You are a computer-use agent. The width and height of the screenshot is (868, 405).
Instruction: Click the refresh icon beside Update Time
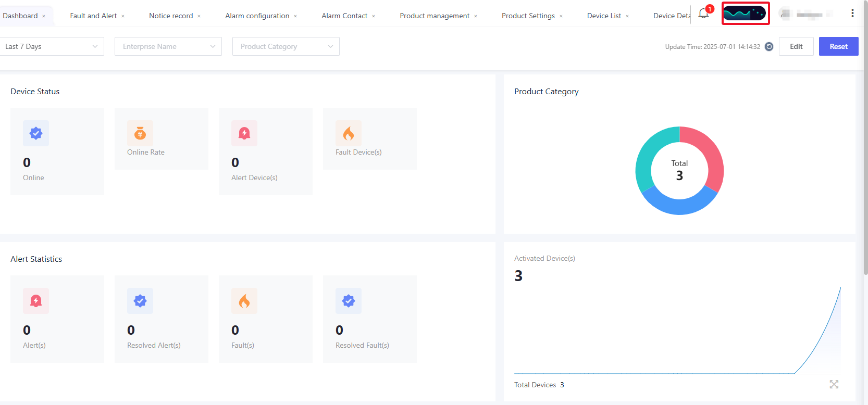(x=769, y=47)
